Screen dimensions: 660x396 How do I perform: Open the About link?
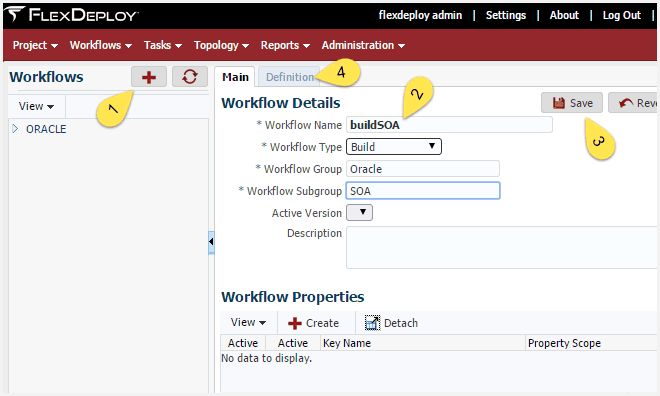(564, 15)
